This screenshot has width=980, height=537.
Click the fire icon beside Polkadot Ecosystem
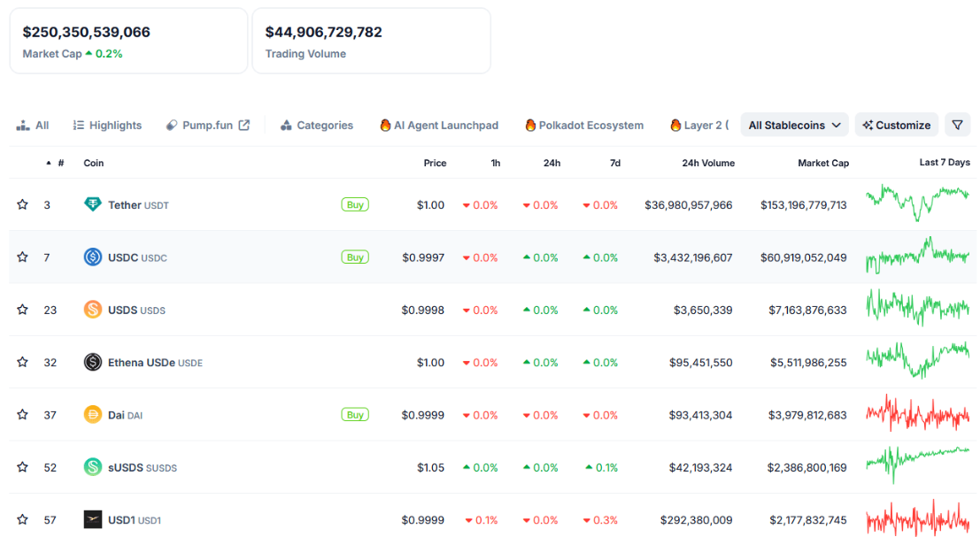[530, 125]
